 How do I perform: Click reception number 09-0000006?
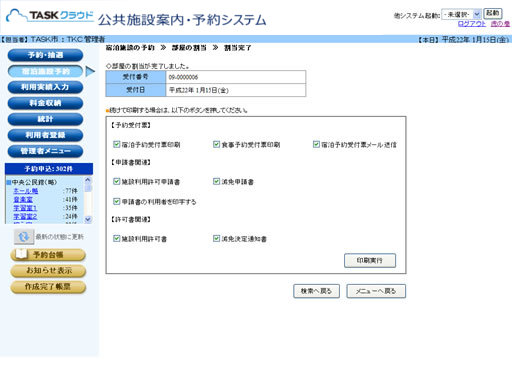click(183, 77)
